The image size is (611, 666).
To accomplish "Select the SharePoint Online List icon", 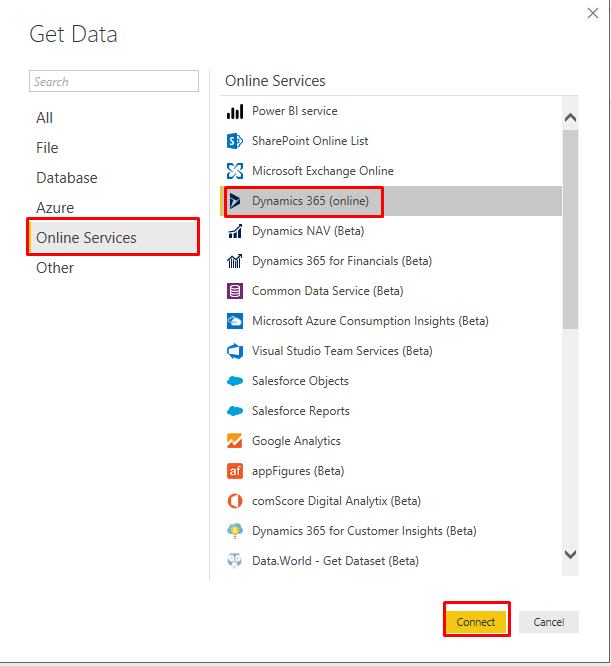I will pos(235,141).
